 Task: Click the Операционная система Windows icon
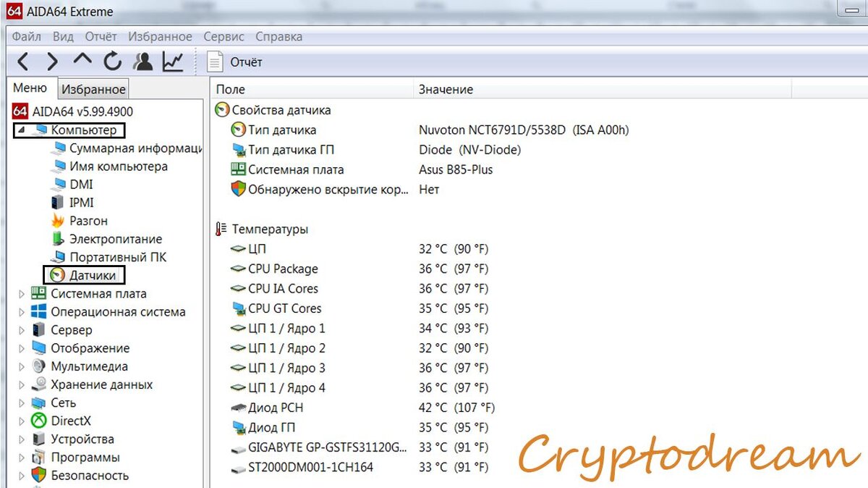[39, 312]
